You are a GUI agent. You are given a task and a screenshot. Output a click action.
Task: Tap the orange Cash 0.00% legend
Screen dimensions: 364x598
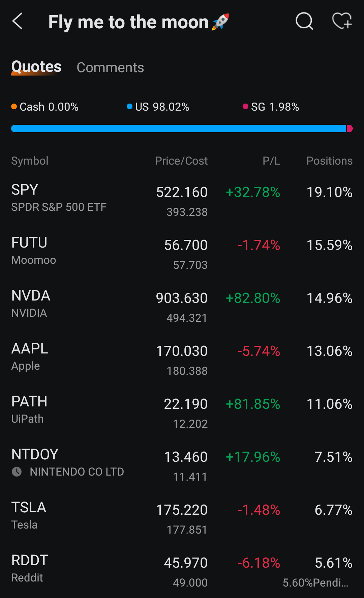tap(45, 107)
